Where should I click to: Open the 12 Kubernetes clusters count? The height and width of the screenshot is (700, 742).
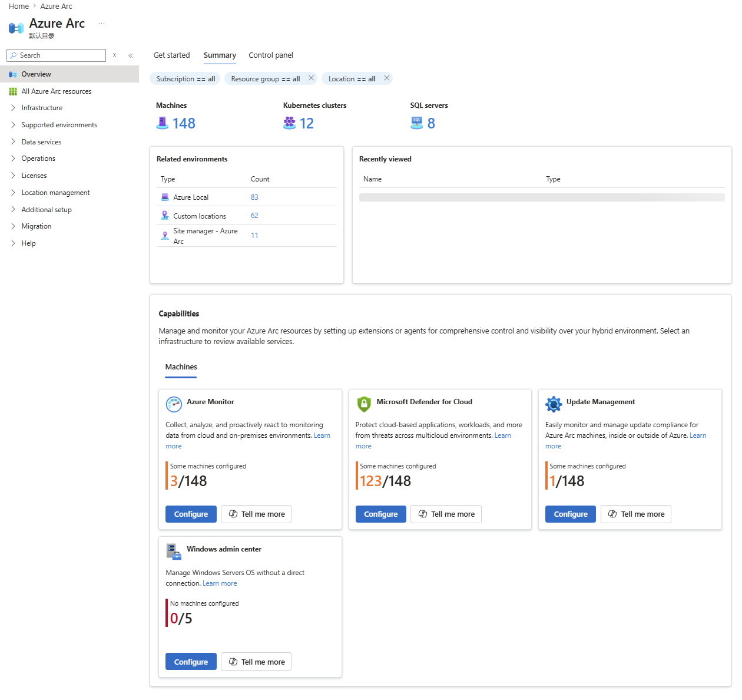307,123
